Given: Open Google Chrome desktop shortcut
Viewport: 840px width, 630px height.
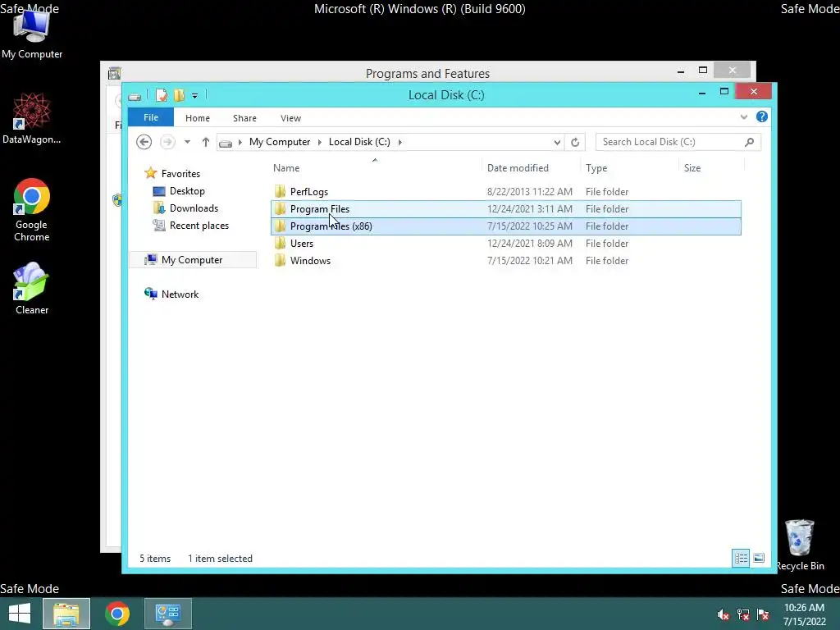Looking at the screenshot, I should click(x=32, y=209).
